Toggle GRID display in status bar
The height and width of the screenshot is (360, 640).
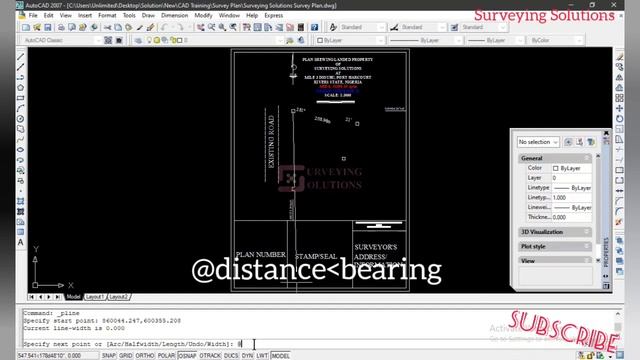126,356
